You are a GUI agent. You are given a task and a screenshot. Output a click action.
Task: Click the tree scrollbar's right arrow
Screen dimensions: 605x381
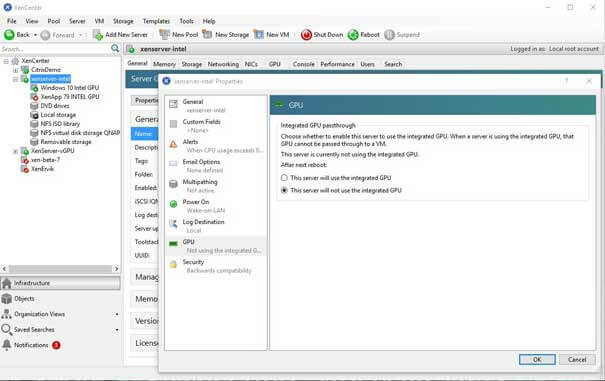[116, 269]
